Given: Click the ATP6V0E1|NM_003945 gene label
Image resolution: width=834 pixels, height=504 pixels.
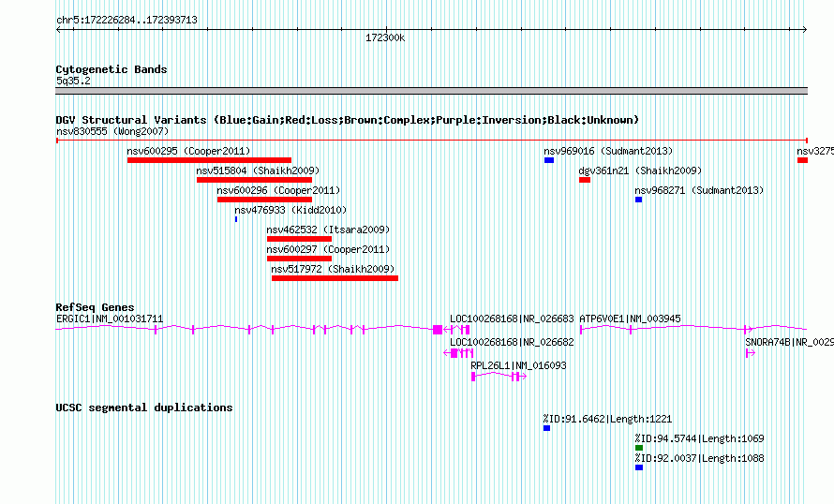Looking at the screenshot, I should tap(630, 319).
